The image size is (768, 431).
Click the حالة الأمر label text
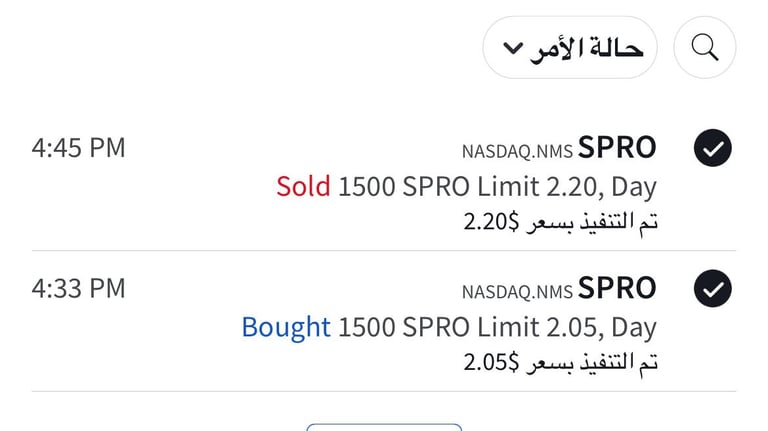click(x=586, y=49)
